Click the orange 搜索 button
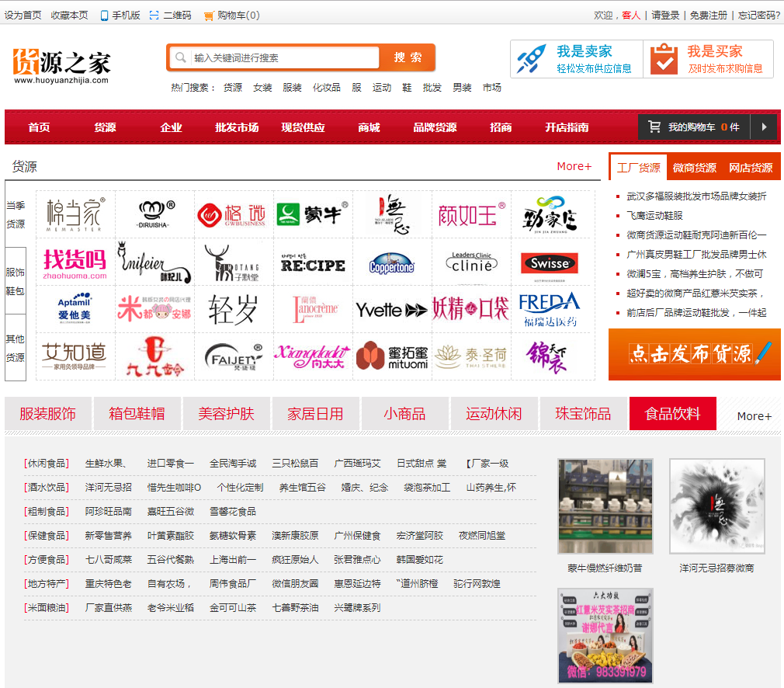Screen dimensions: 784x688 pyautogui.click(x=408, y=57)
